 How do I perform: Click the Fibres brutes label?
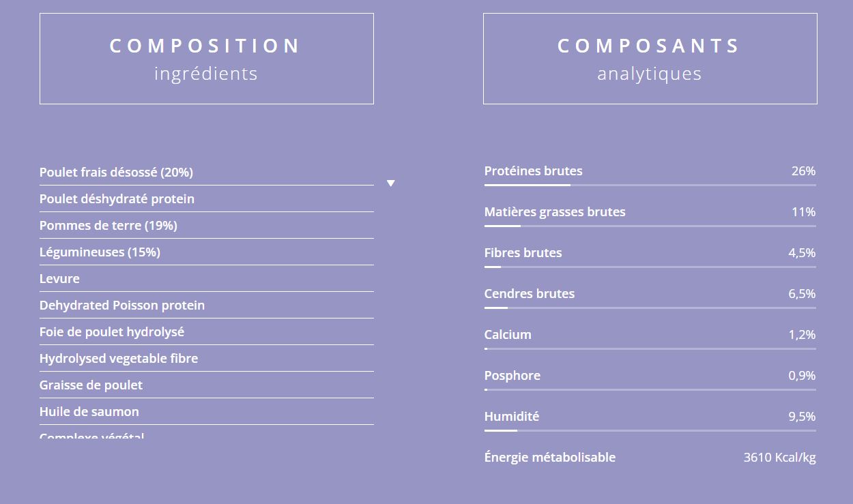tap(523, 253)
